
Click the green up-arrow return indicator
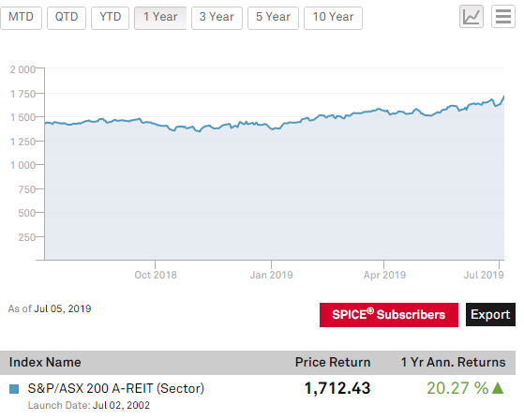click(x=498, y=388)
